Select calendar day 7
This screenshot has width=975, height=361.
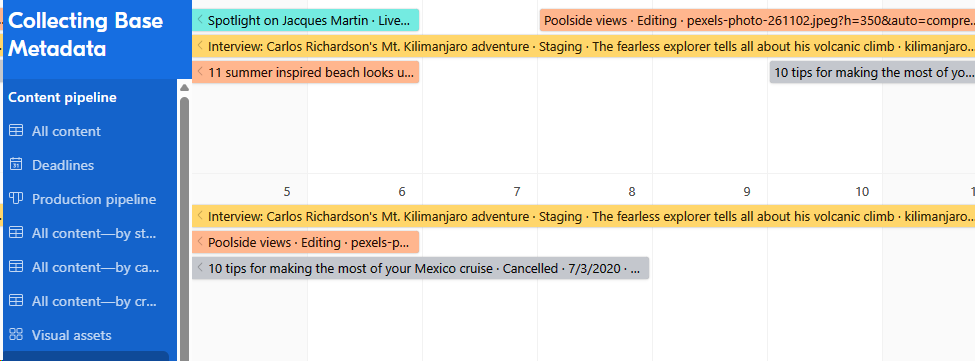click(517, 191)
